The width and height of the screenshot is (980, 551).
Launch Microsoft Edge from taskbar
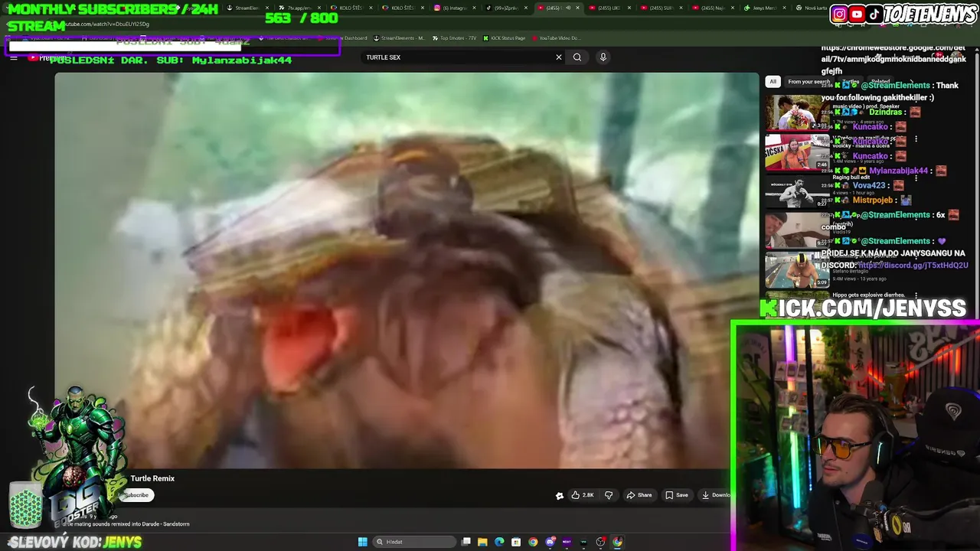(x=499, y=542)
